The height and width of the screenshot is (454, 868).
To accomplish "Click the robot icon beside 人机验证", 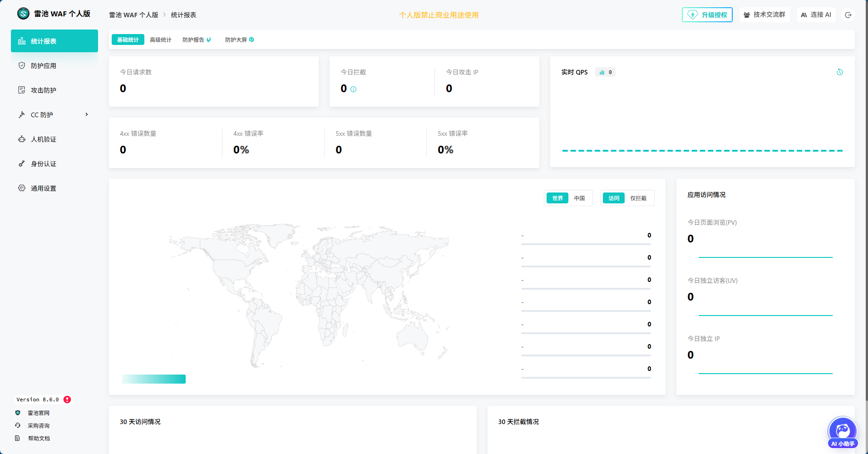I will [22, 139].
